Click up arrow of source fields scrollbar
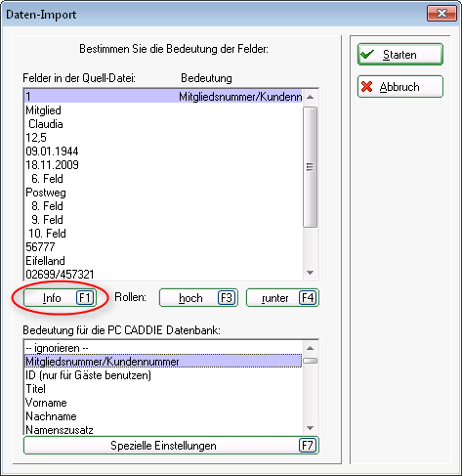The image size is (462, 476). (x=310, y=97)
